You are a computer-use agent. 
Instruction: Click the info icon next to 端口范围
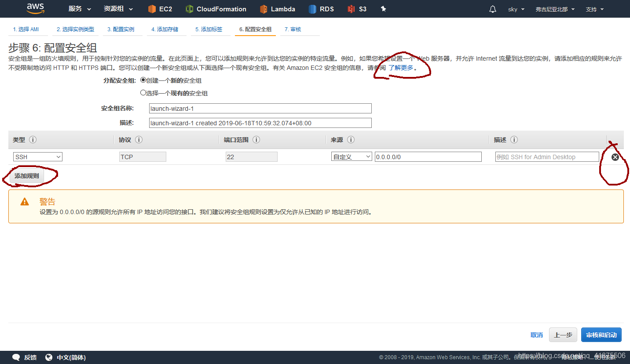click(256, 140)
